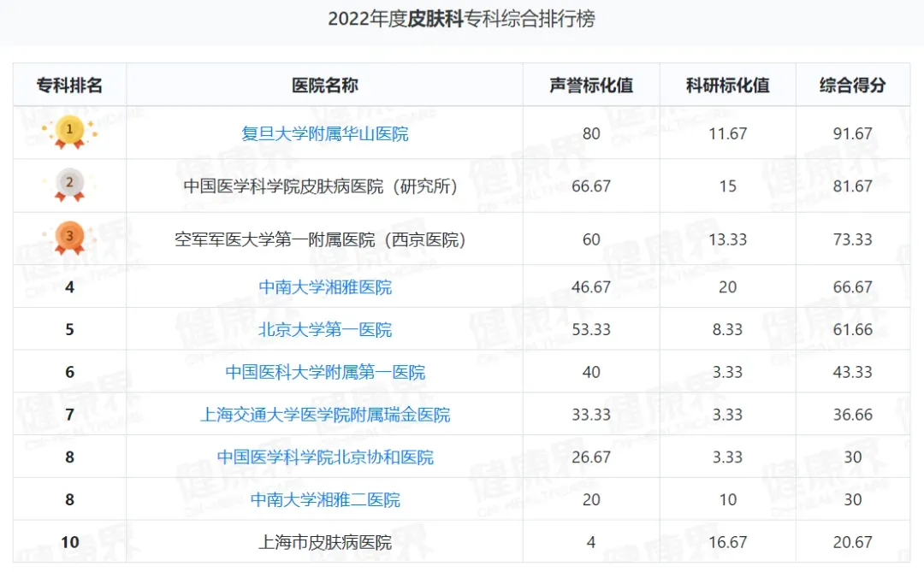This screenshot has height=572, width=924.
Task: Click rank number 4
Action: tap(69, 287)
